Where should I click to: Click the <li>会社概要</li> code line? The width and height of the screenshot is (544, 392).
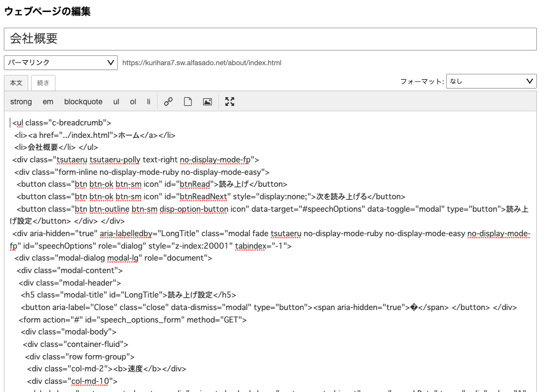click(56, 147)
